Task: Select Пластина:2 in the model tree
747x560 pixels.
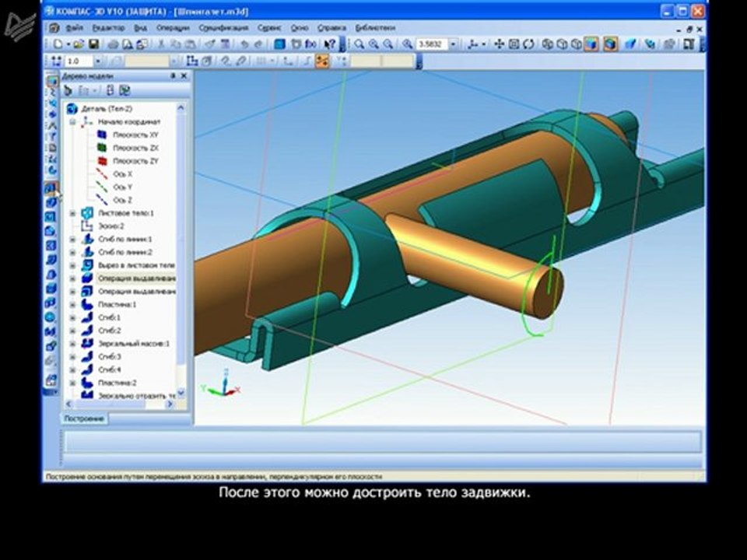Action: click(x=117, y=383)
